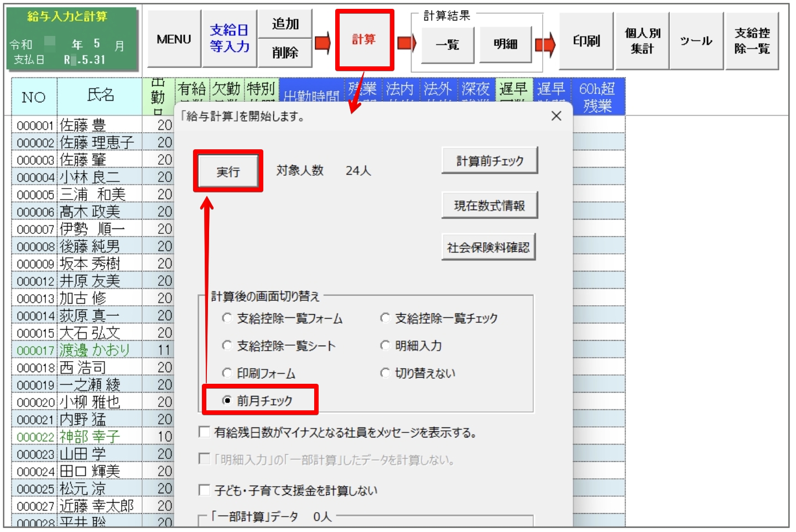
Task: Select the row for 渡邊 かおり
Action: coord(92,350)
